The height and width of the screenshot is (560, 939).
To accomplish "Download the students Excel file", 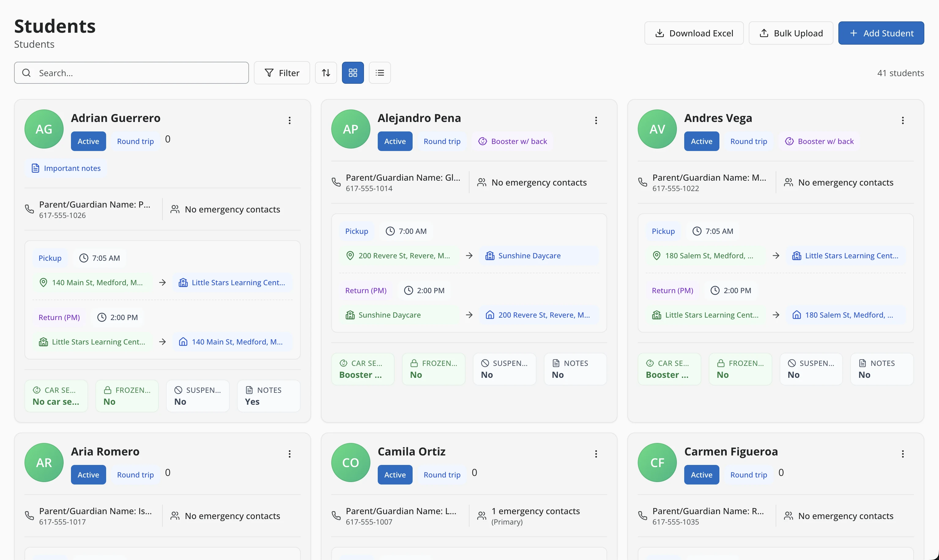I will (694, 33).
